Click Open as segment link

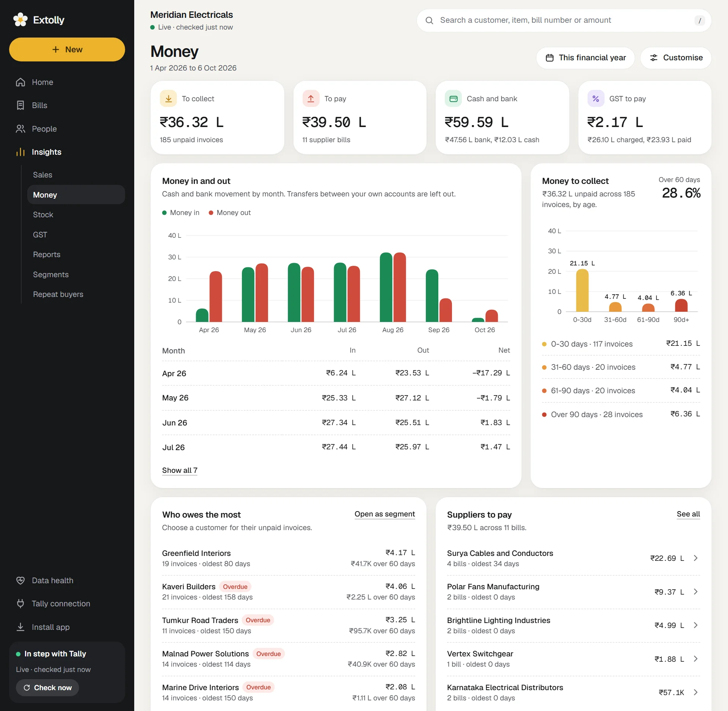click(384, 514)
